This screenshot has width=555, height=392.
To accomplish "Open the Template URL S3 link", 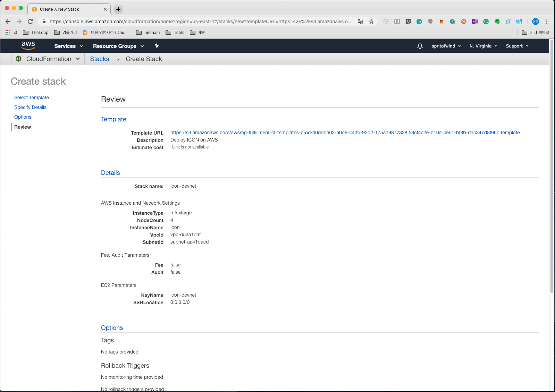I will point(345,133).
